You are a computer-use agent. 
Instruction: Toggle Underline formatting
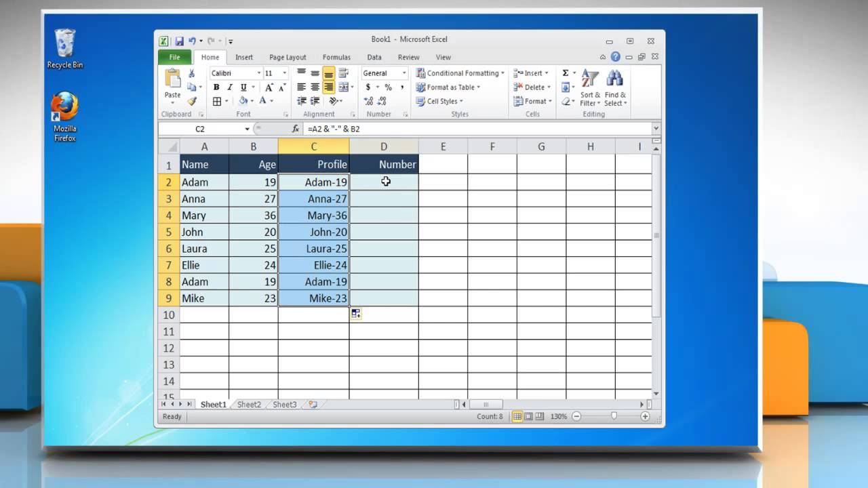point(243,87)
